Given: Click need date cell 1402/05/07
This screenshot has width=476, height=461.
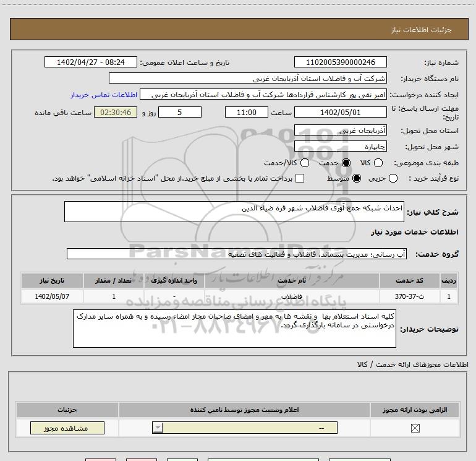Looking at the screenshot, I should tap(52, 296).
